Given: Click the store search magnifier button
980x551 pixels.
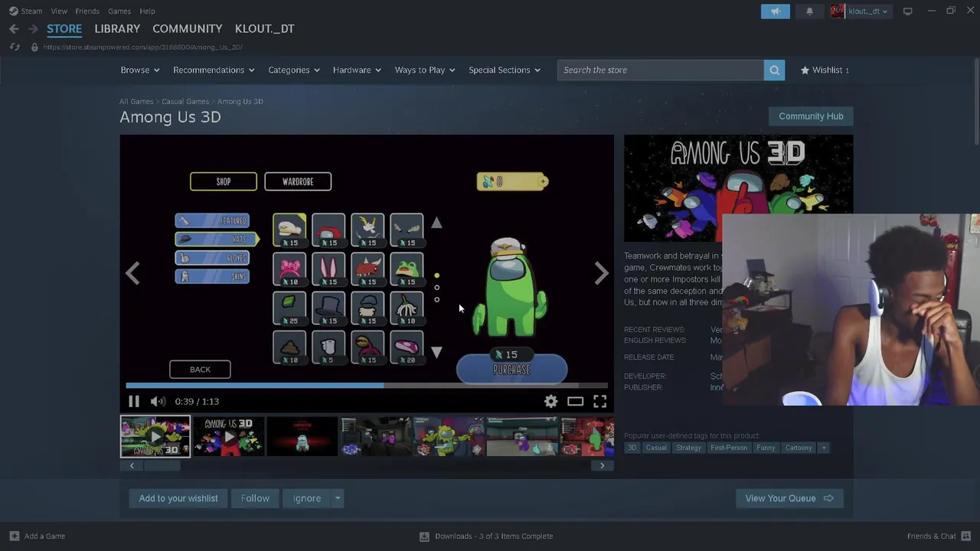Looking at the screenshot, I should click(x=774, y=70).
